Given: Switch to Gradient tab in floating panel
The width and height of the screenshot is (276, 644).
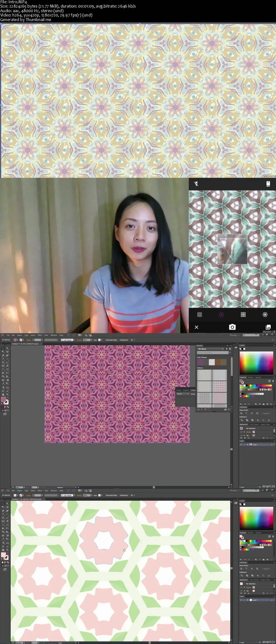Looking at the screenshot, I should pos(186,390).
